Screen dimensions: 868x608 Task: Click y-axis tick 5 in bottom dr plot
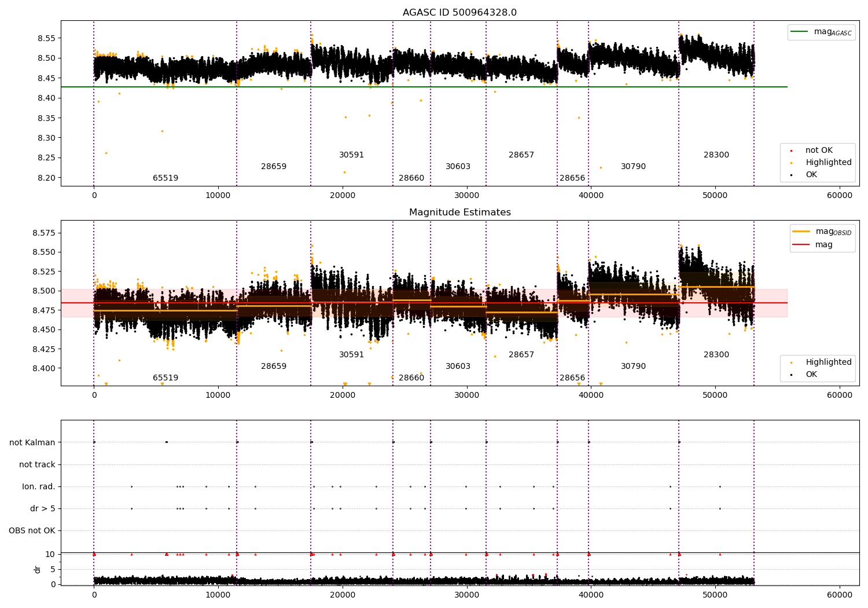53,570
